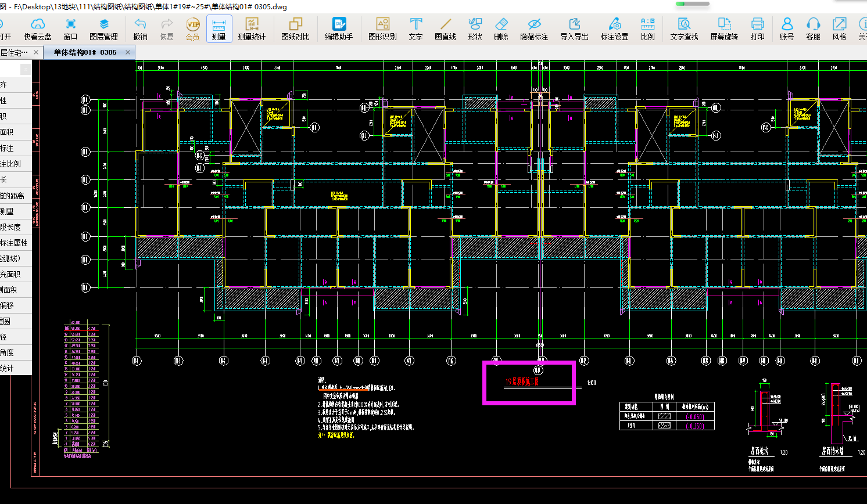Open 导入导出 import export

click(x=574, y=28)
